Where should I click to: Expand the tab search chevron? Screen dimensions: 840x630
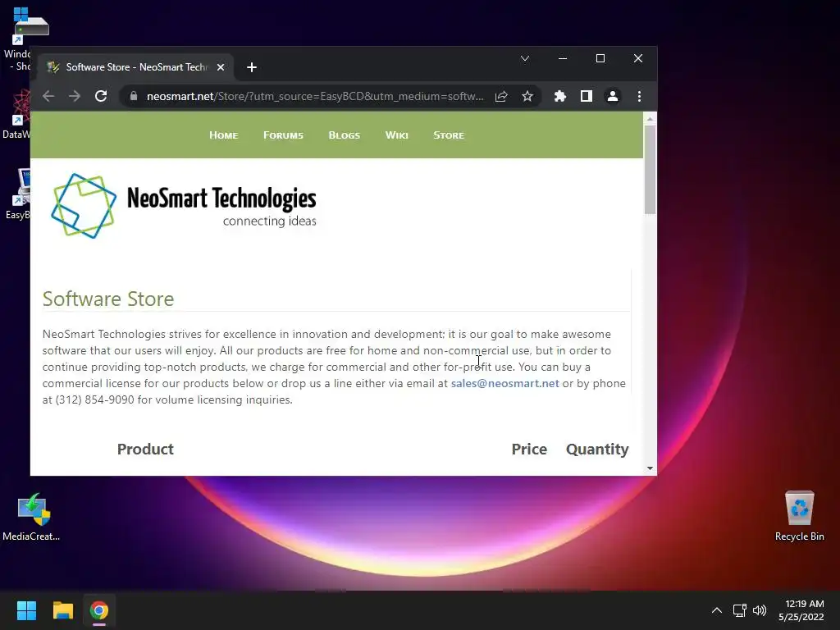[525, 58]
